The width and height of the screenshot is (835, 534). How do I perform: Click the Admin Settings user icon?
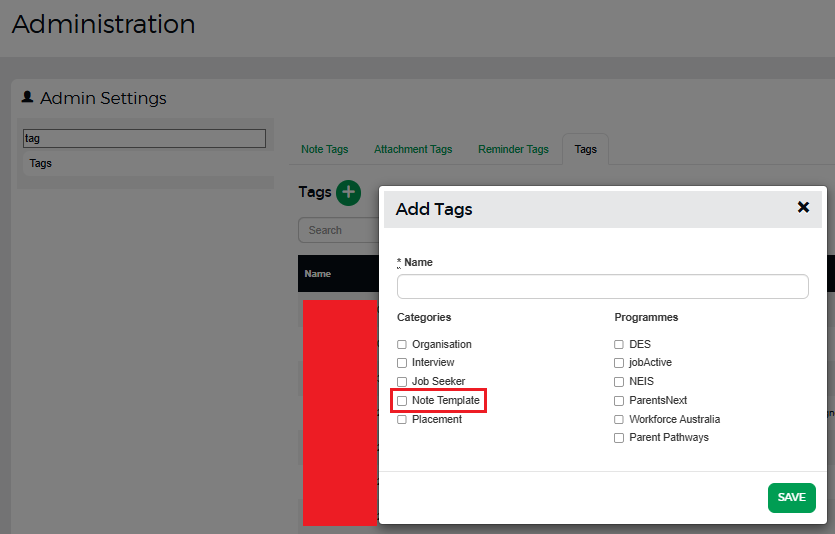click(27, 97)
